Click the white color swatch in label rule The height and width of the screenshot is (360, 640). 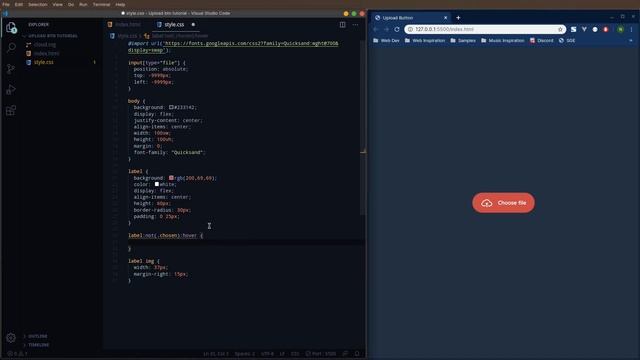click(x=157, y=184)
